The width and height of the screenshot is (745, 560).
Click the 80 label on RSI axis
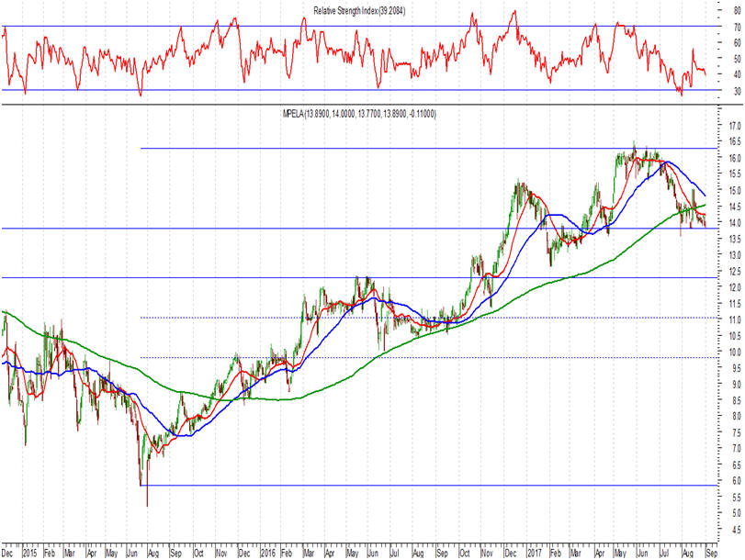[737, 10]
